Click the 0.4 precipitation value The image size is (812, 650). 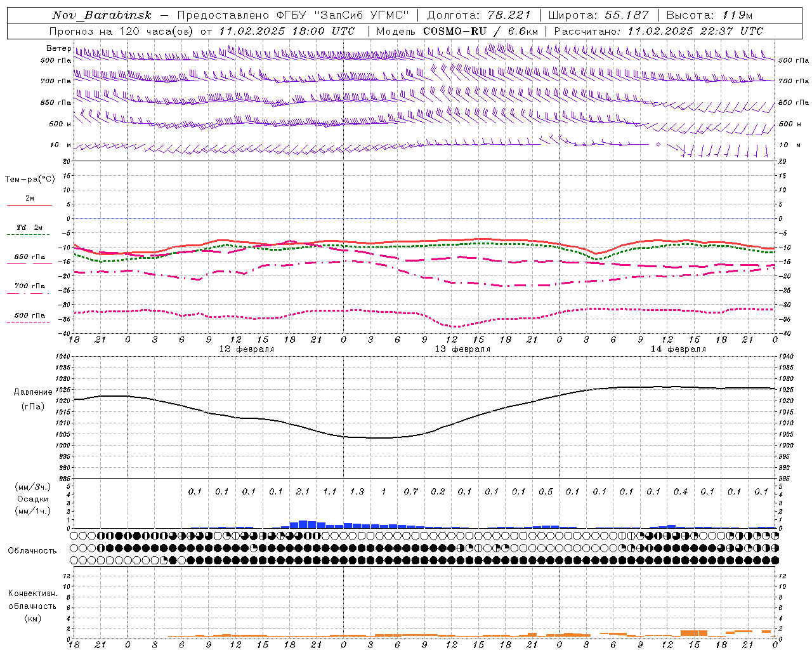(x=680, y=492)
